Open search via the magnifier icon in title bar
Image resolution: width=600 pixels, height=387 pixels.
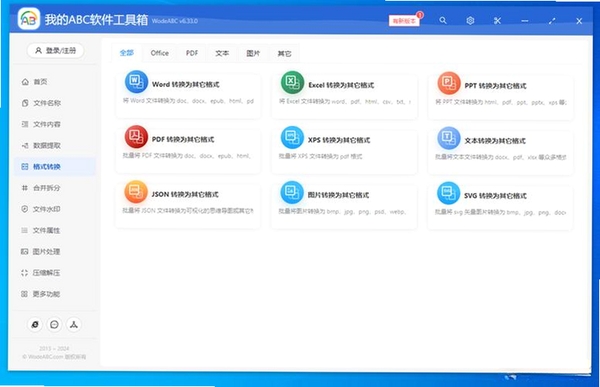tap(443, 20)
